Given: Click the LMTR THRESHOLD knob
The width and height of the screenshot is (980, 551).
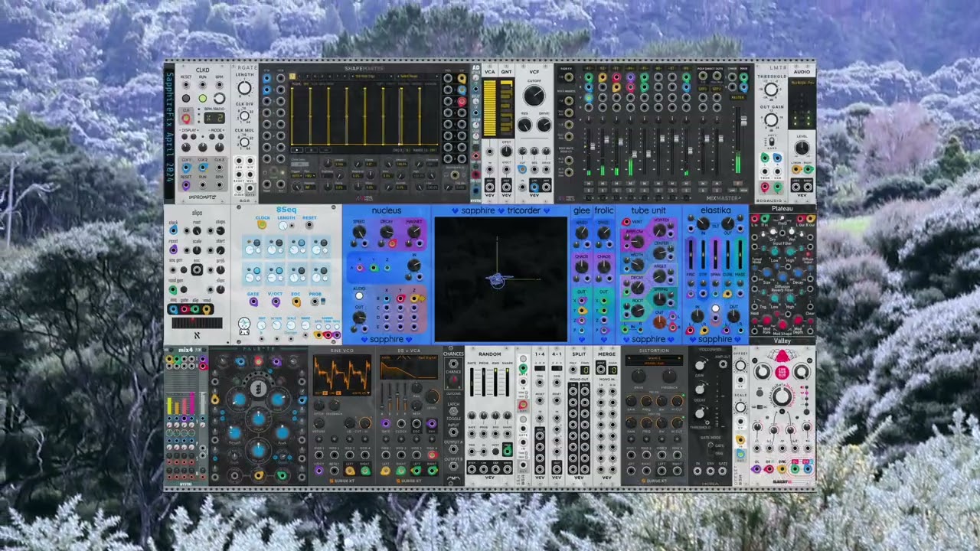Looking at the screenshot, I should 771,90.
